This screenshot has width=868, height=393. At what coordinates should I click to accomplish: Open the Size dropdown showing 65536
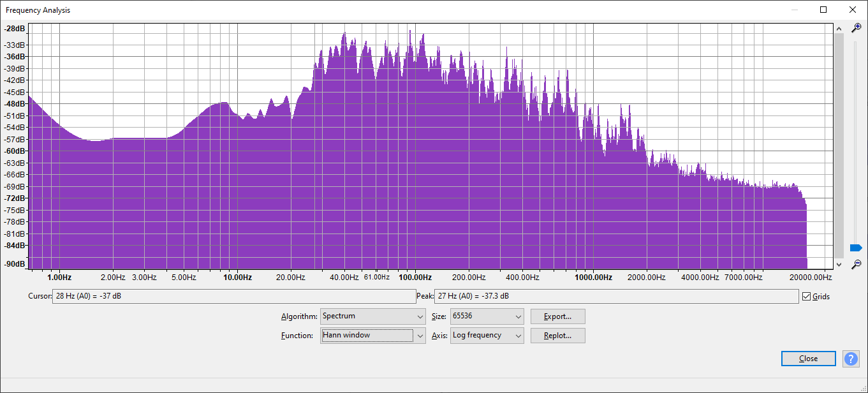pos(487,316)
